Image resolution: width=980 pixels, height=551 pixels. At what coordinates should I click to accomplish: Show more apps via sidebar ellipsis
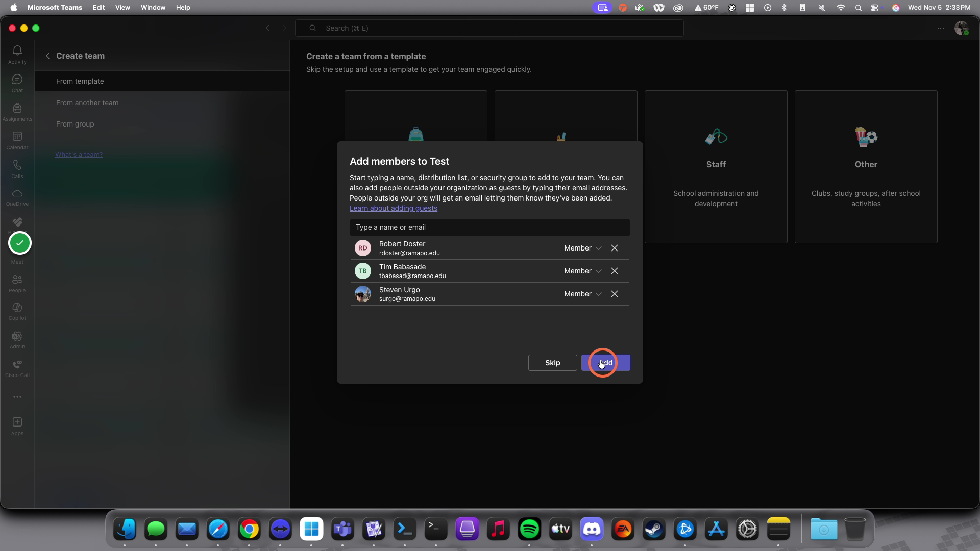point(17,397)
